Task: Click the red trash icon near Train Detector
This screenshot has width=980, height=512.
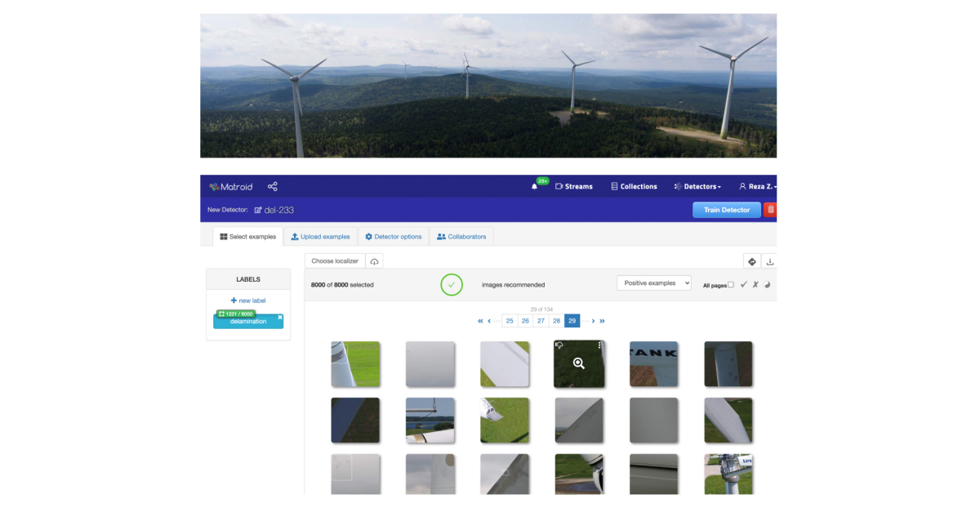Action: [x=769, y=210]
